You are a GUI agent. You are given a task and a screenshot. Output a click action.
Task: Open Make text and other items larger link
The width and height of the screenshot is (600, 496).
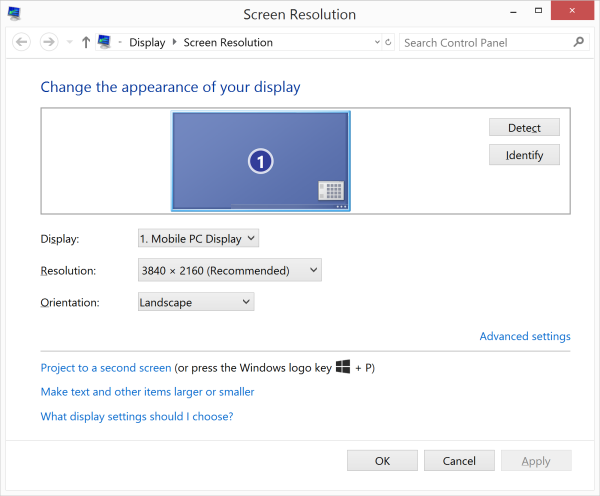[x=147, y=392]
